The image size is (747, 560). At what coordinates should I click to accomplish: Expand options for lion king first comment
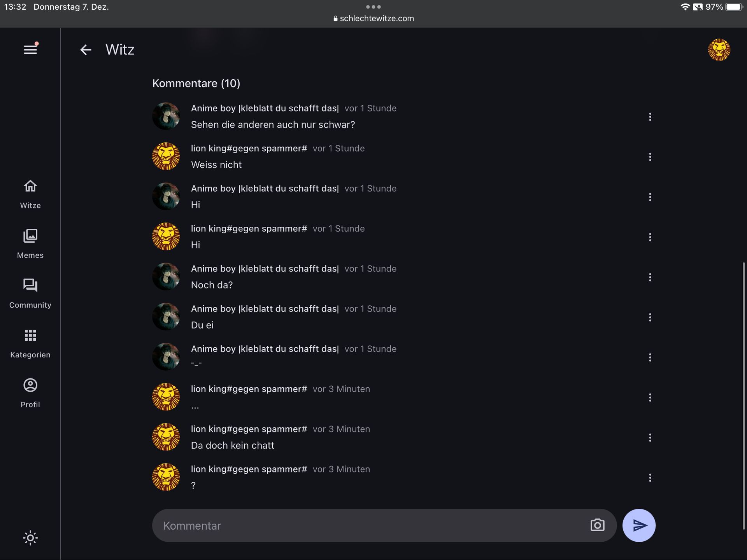650,156
